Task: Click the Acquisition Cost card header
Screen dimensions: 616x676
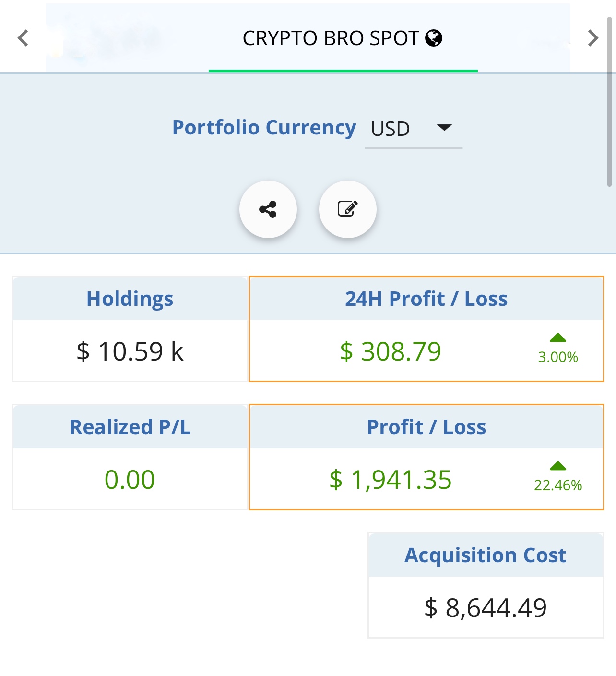Action: [x=486, y=555]
